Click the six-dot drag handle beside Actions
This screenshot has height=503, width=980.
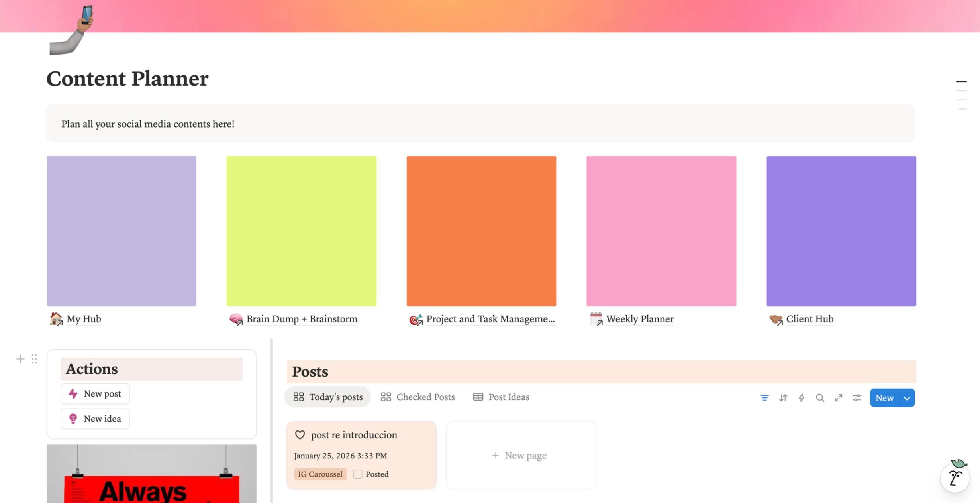pos(34,359)
